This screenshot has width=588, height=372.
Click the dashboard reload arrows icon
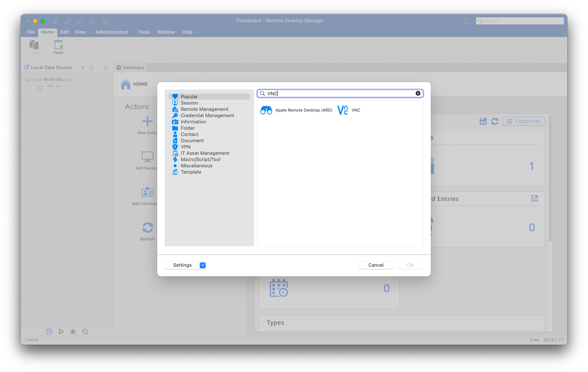[495, 121]
